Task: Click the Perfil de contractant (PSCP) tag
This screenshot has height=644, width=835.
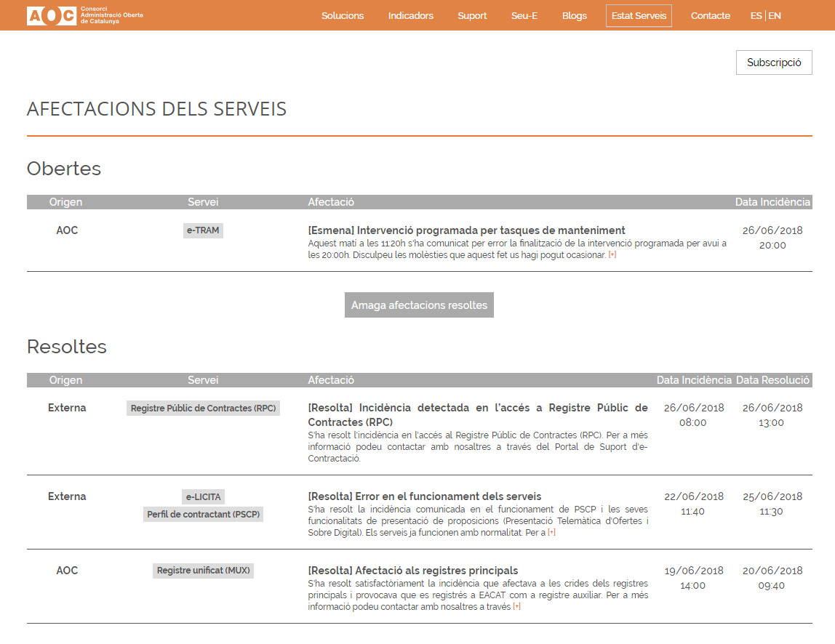Action: pyautogui.click(x=203, y=515)
